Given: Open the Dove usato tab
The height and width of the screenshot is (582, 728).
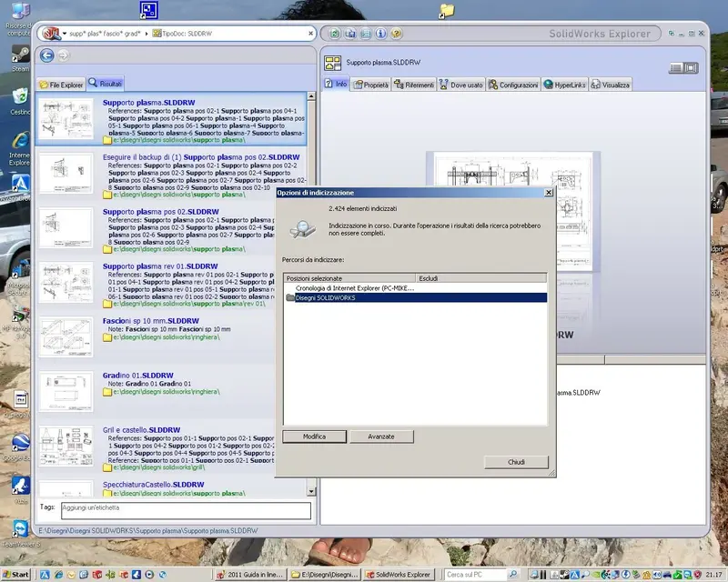Looking at the screenshot, I should 461,85.
